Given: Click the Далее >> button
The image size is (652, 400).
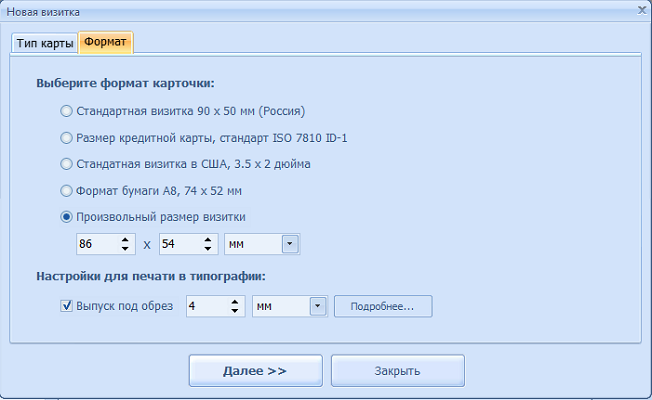Looking at the screenshot, I should (x=256, y=370).
